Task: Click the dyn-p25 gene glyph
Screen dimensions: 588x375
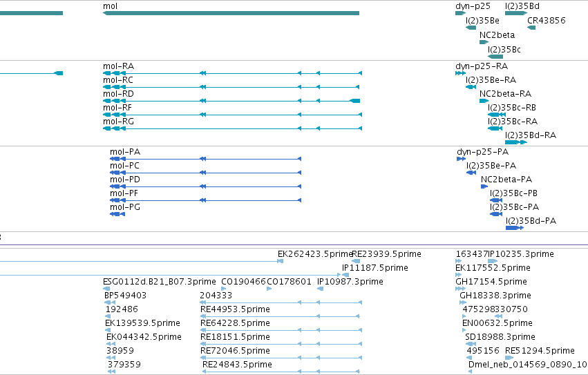Action: pos(460,13)
